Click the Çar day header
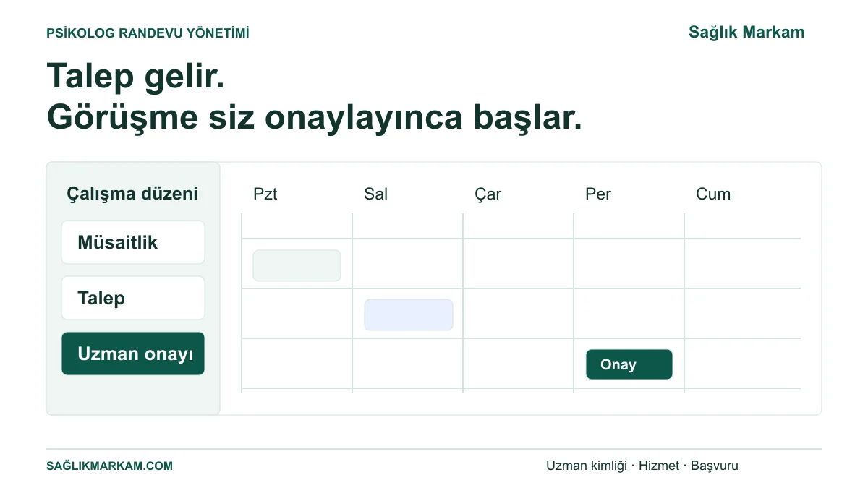This screenshot has width=868, height=488. [x=488, y=194]
